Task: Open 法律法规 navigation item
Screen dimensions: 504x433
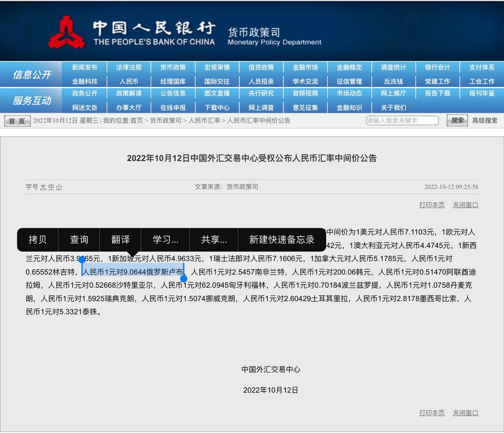Action: (x=129, y=67)
